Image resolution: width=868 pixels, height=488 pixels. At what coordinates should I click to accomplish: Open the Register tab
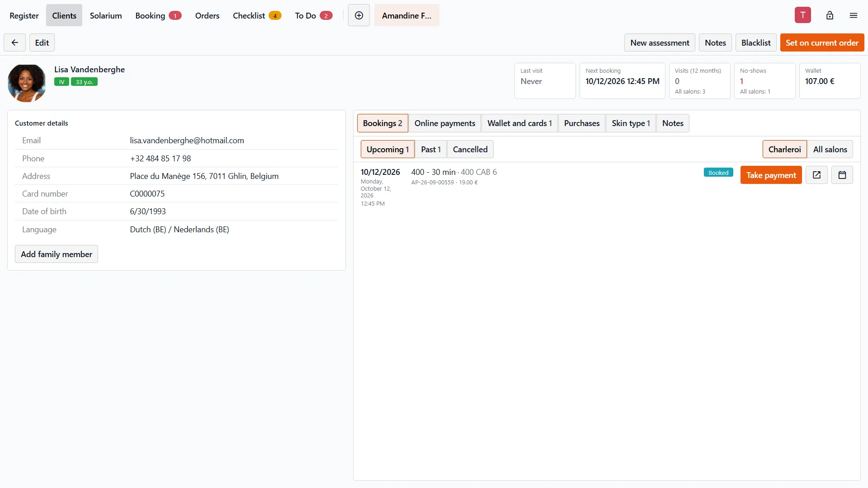point(24,15)
